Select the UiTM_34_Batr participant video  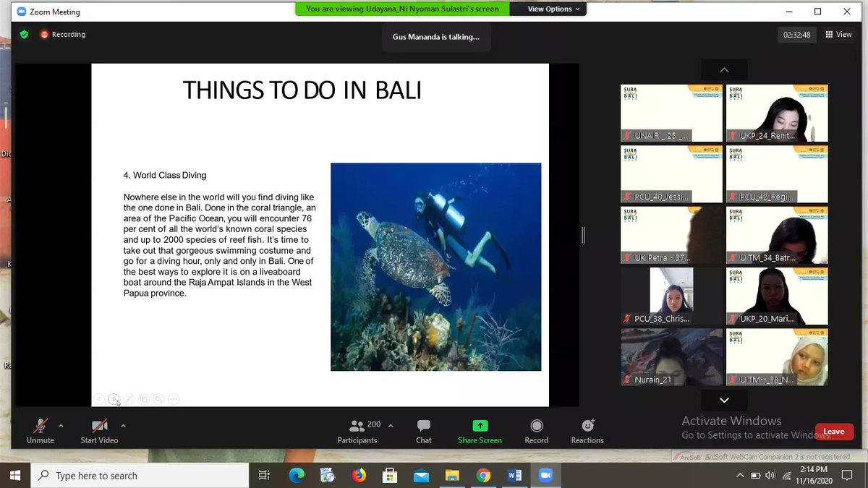[777, 235]
